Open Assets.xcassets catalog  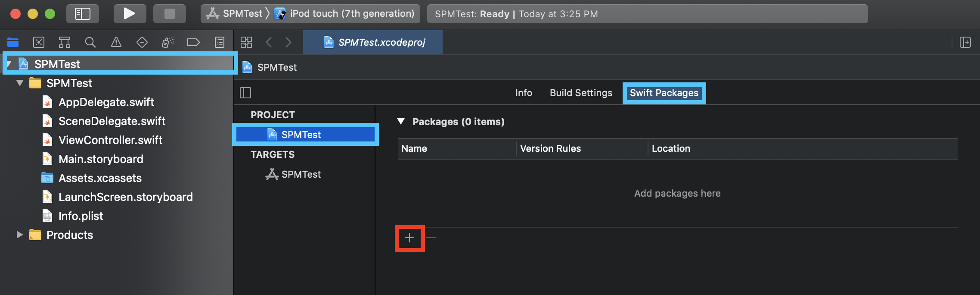(100, 178)
